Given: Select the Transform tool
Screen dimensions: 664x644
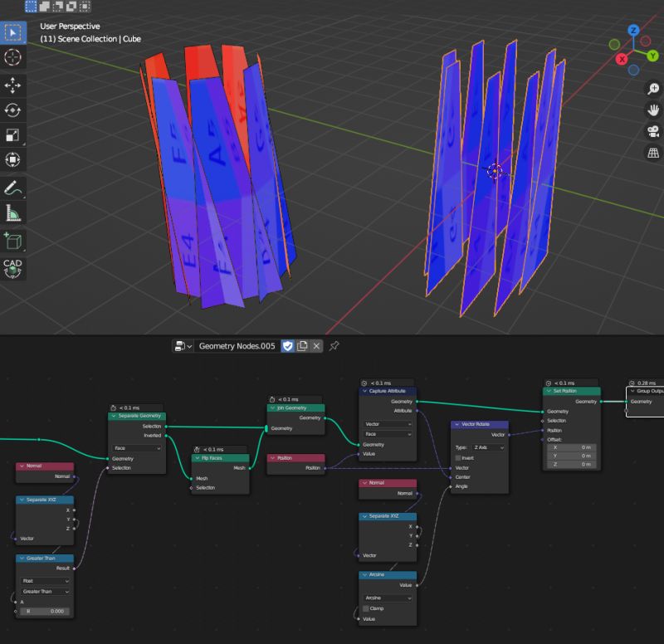Looking at the screenshot, I should (x=12, y=159).
